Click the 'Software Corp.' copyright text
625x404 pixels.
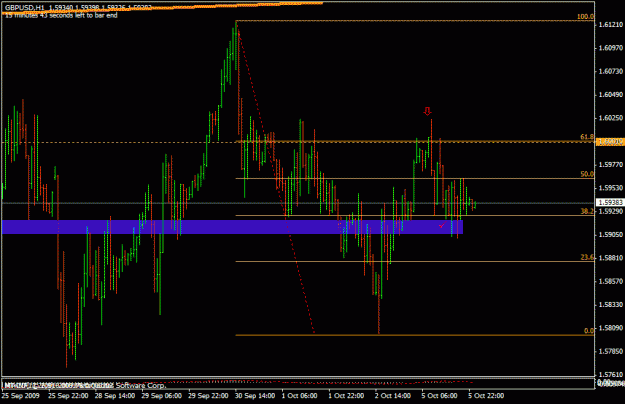click(x=141, y=386)
